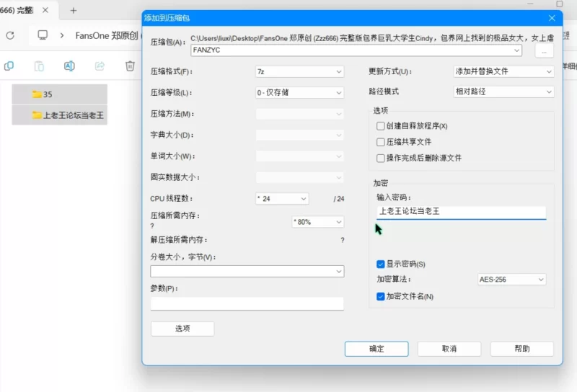577x392 pixels.
Task: Open the 更新方式 dropdown
Action: click(503, 71)
